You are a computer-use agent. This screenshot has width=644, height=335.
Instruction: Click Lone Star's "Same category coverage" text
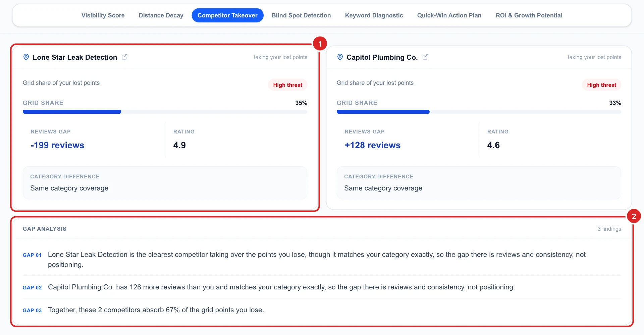(69, 188)
